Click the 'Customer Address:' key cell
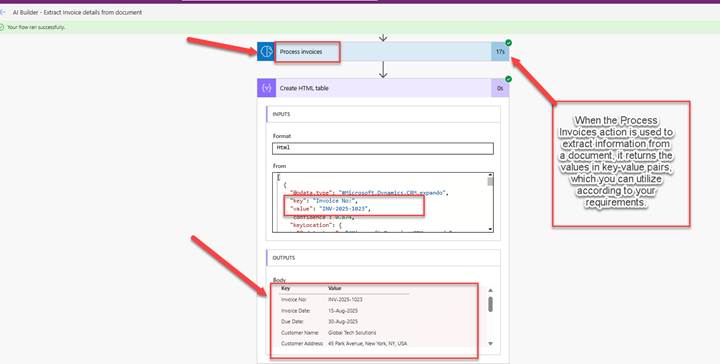720x364 pixels. (x=302, y=343)
